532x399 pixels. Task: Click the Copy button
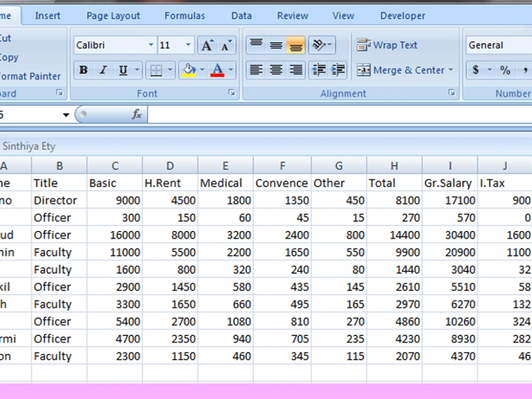(9, 57)
